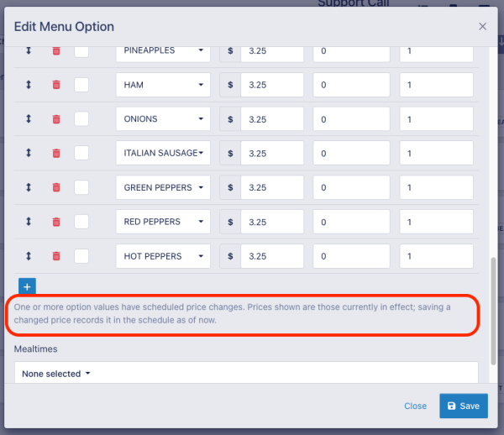Click the Edit Menu Option title
Image resolution: width=504 pixels, height=435 pixels.
click(64, 27)
